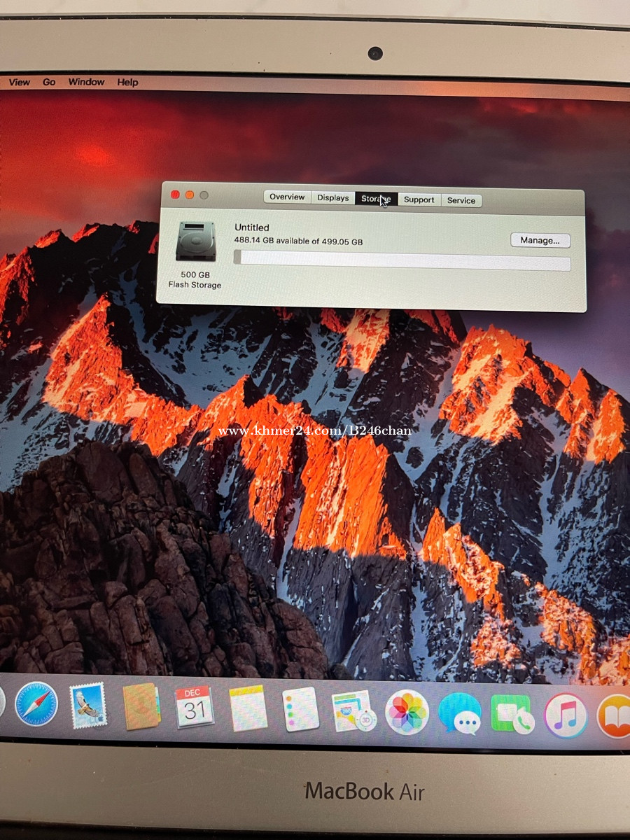Viewport: 630px width, 840px height.
Task: Switch to the Overview tab
Action: coord(287,197)
